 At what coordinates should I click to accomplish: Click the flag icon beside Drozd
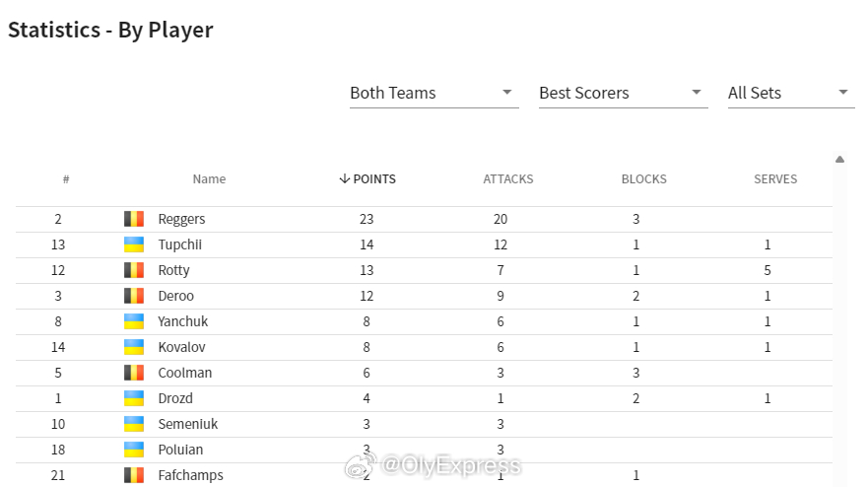click(x=134, y=398)
